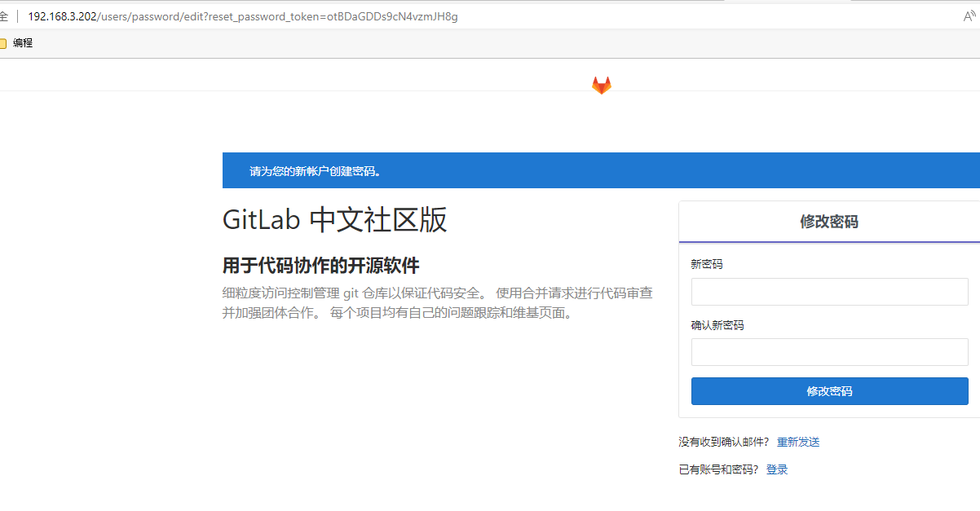The image size is (980, 511).
Task: Click the read aloud icon in address bar
Action: (x=970, y=16)
